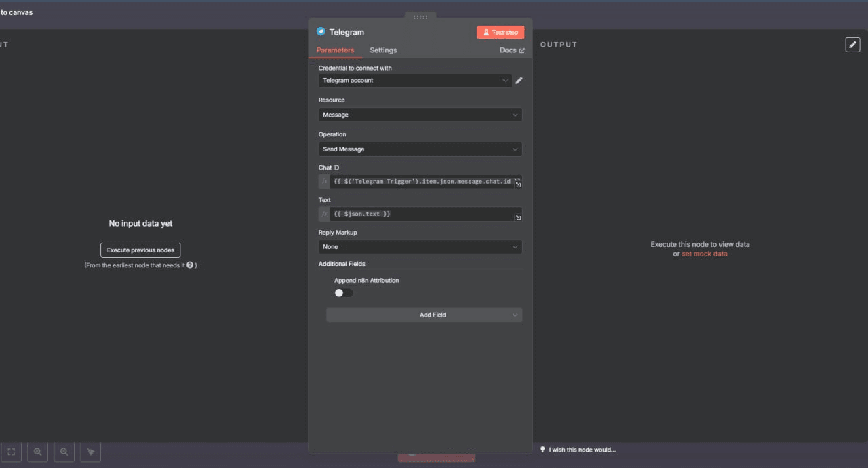
Task: Open the Add Field dropdown
Action: point(424,315)
